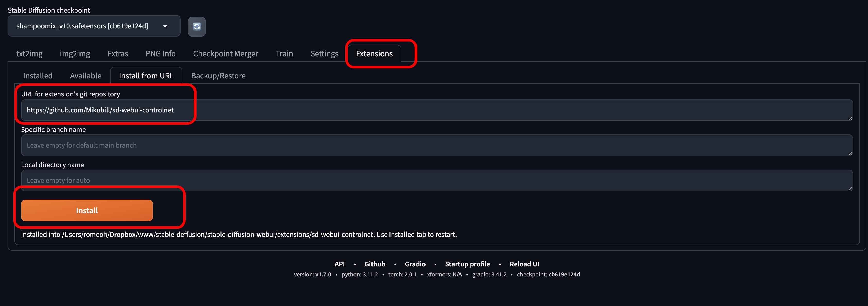Open the Settings tab
The image size is (868, 306).
click(324, 53)
